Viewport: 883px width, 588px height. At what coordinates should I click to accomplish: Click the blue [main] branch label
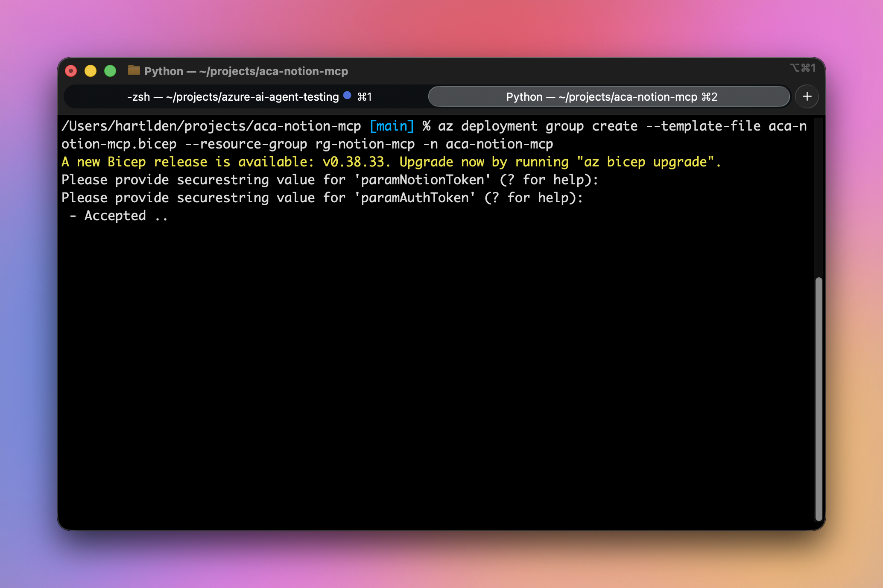[392, 126]
